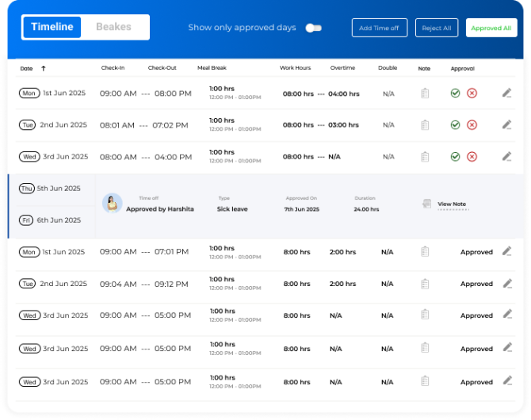The width and height of the screenshot is (531, 420).
Task: Reject the Wed 3rd Jun 04:00 PM entry
Action: click(472, 157)
